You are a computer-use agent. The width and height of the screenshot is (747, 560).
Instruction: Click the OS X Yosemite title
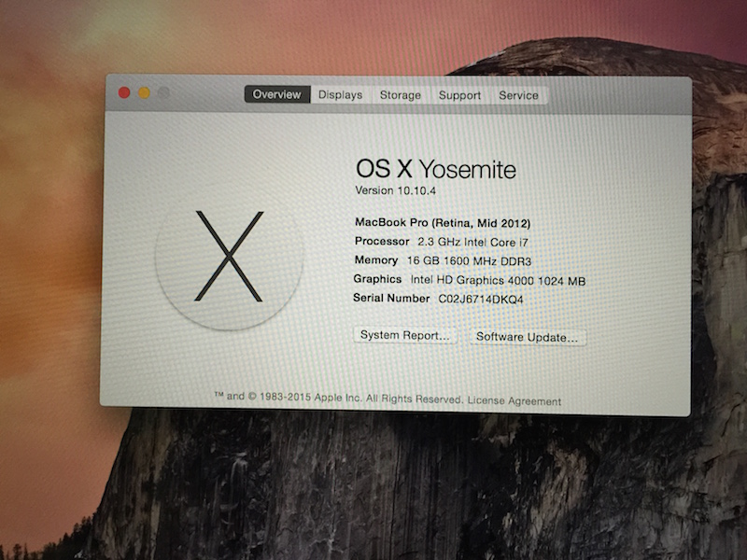[436, 169]
